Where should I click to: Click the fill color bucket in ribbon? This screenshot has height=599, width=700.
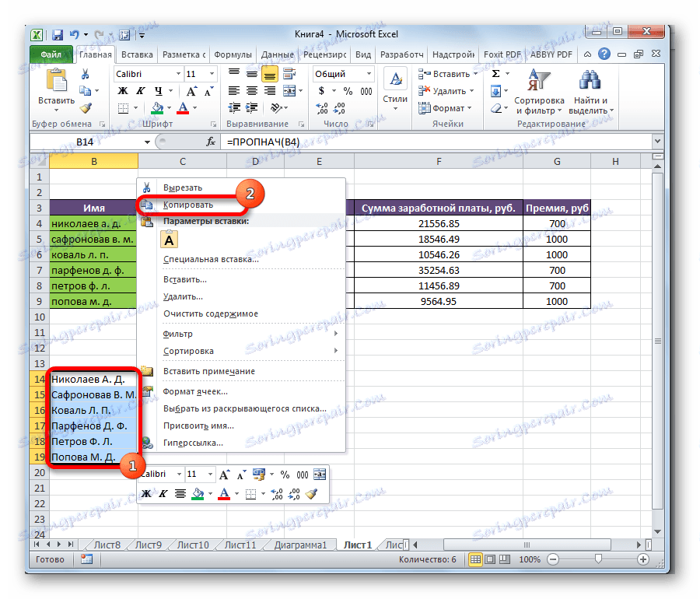pos(157,108)
